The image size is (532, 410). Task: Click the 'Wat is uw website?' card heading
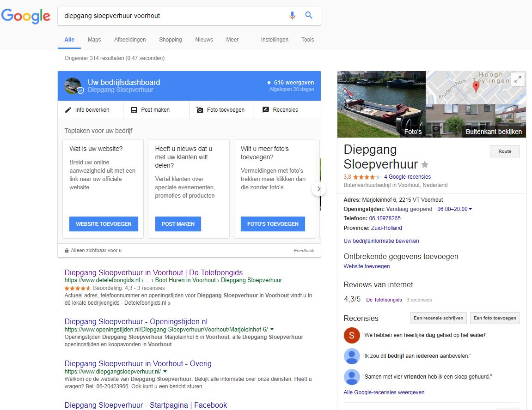coord(96,149)
